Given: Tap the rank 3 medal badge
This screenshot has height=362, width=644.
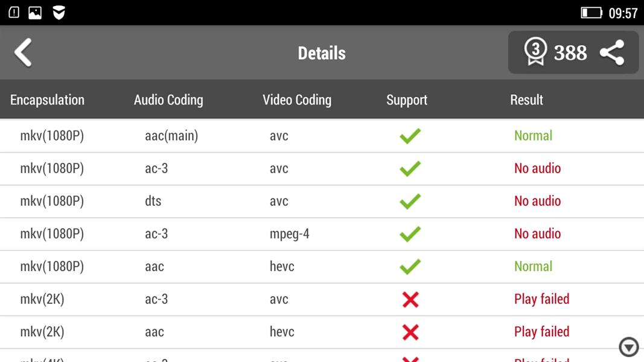Looking at the screenshot, I should click(536, 52).
